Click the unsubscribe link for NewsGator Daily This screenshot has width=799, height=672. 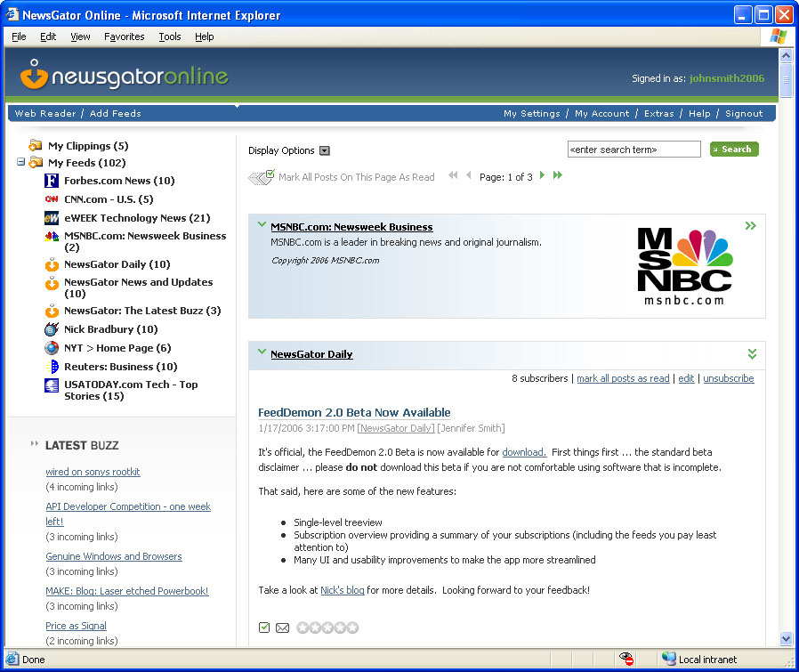729,378
